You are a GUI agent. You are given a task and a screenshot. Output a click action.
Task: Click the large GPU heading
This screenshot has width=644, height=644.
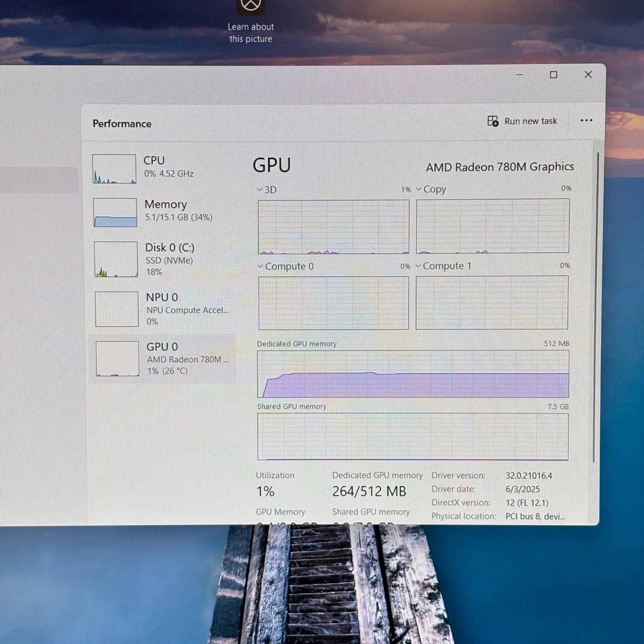point(272,165)
